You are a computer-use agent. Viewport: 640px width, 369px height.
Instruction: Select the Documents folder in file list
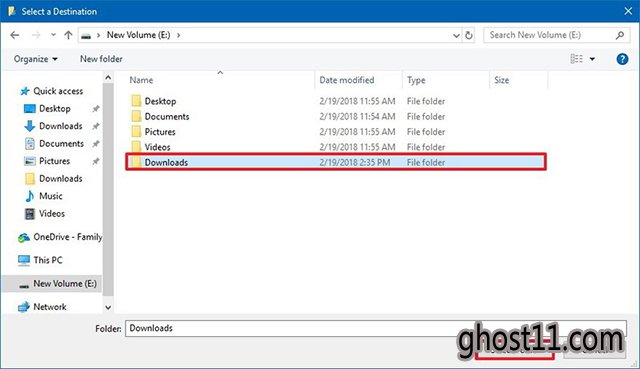[167, 117]
